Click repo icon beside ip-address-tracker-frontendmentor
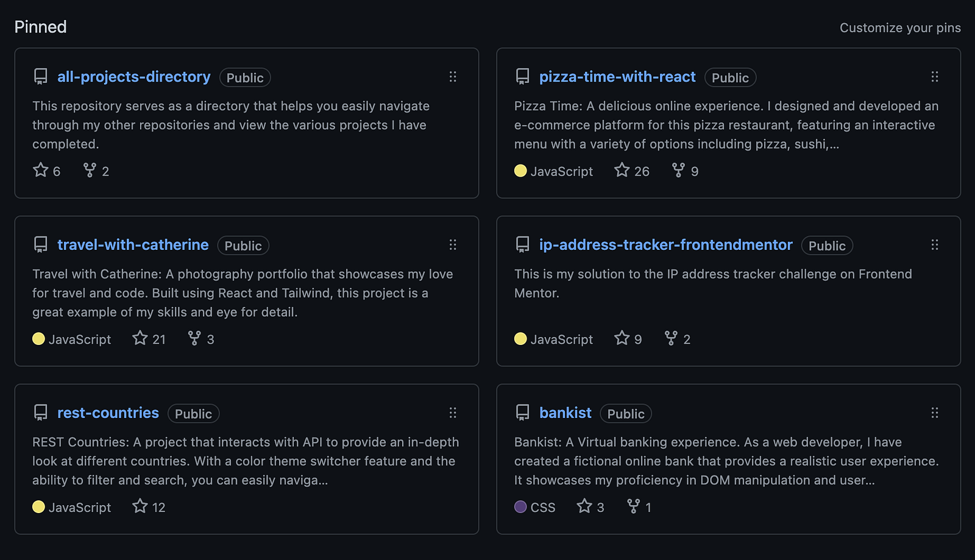The image size is (975, 560). coord(522,245)
